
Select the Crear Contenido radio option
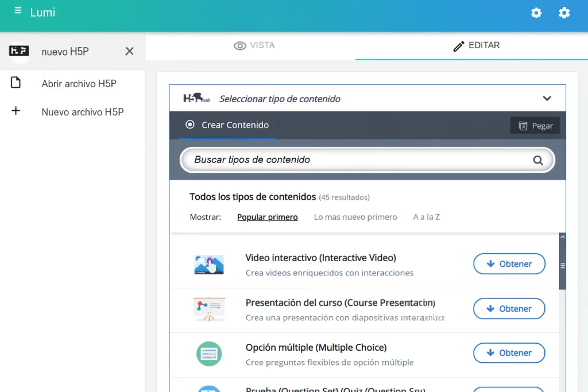pyautogui.click(x=189, y=125)
